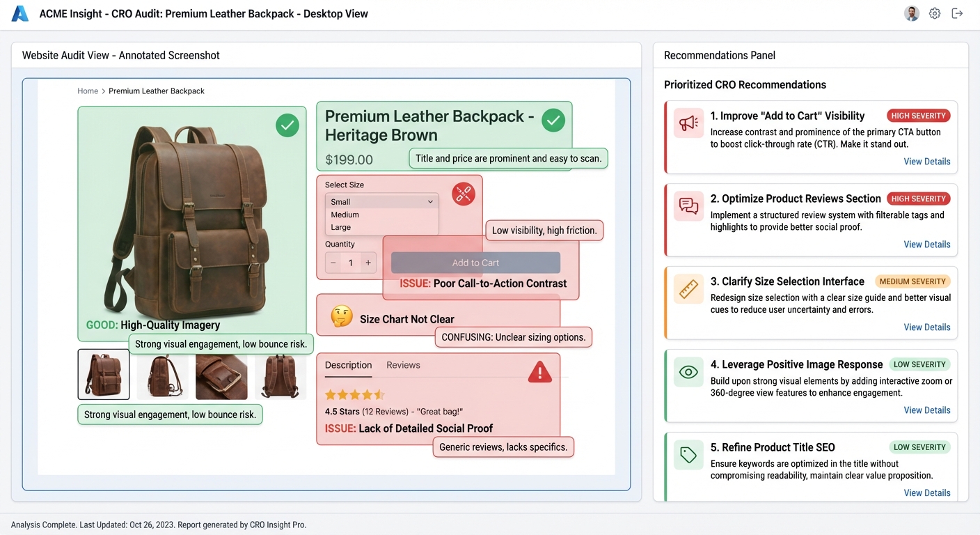The width and height of the screenshot is (980, 535).
Task: Increase quantity with the plus button
Action: [x=368, y=263]
